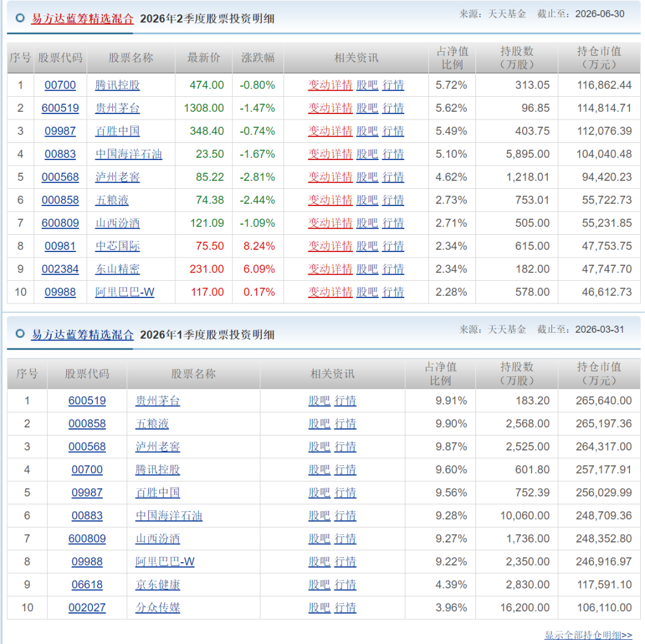Open 中国海洋石油 name in Q1 table
This screenshot has height=644, width=645.
(169, 516)
